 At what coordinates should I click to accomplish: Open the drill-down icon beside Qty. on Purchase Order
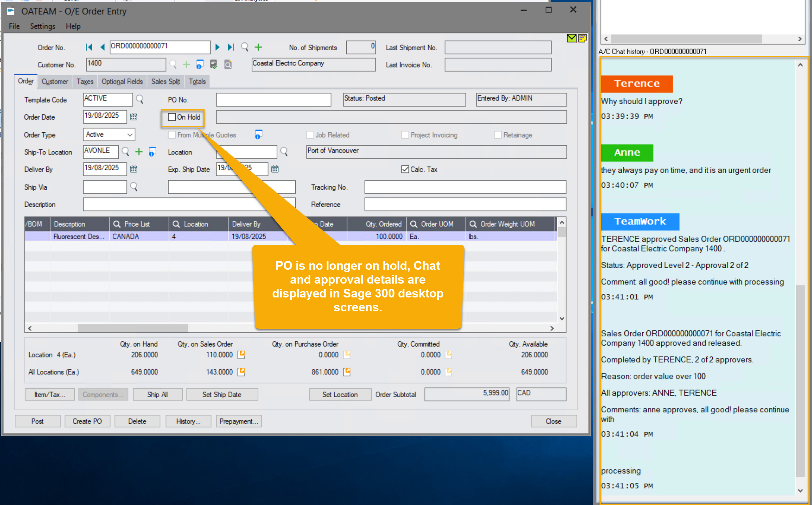pos(347,355)
